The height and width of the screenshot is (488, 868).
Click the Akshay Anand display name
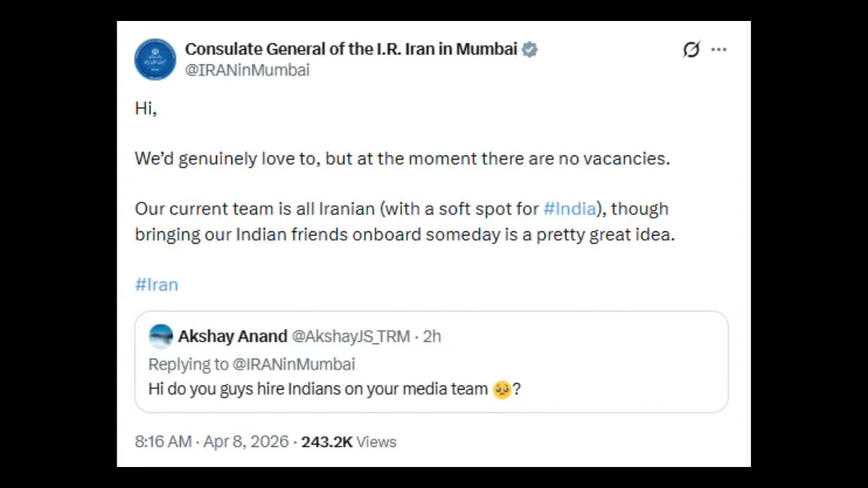pyautogui.click(x=231, y=336)
